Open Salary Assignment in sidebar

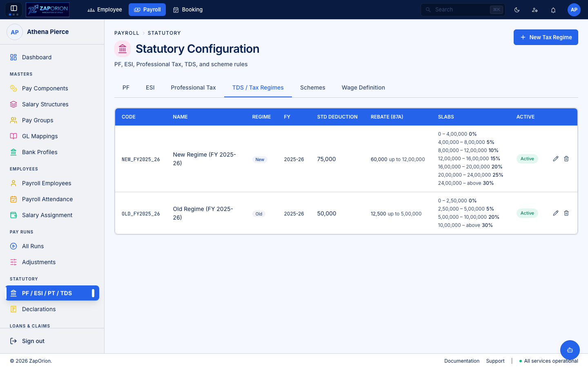point(52,215)
